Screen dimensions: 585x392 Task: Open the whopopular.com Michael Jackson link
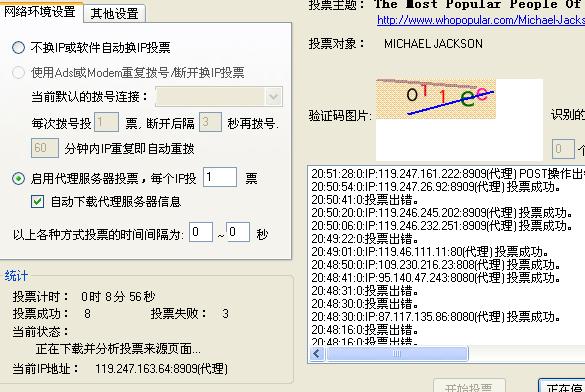tap(481, 20)
